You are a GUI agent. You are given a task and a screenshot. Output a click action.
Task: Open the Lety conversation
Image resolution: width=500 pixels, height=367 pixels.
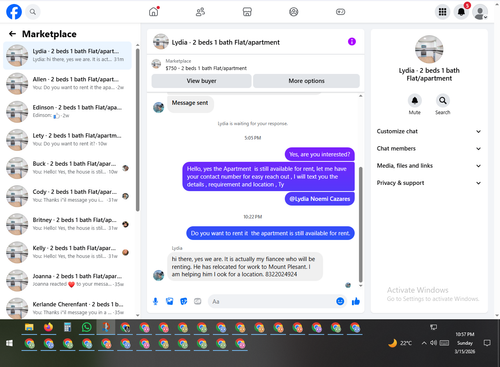(x=67, y=140)
